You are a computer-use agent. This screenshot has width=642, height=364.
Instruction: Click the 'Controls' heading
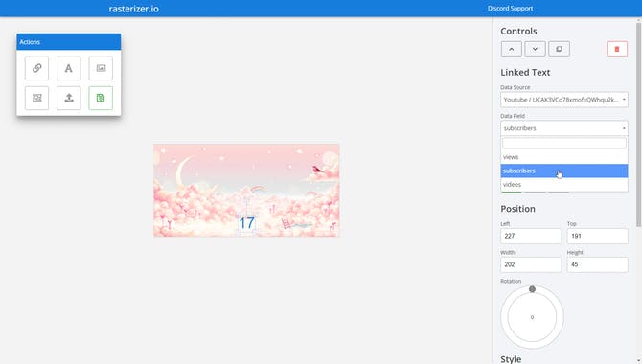518,31
